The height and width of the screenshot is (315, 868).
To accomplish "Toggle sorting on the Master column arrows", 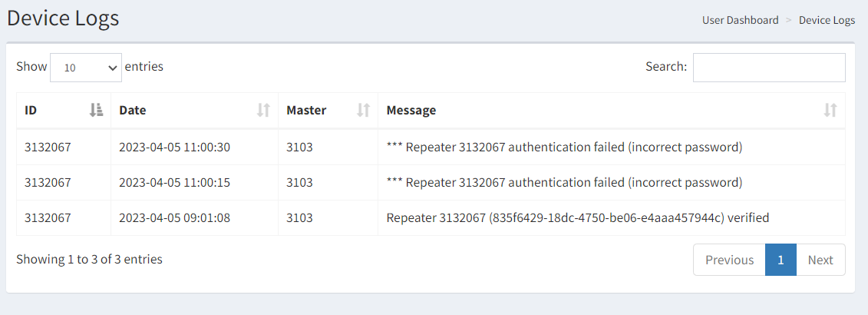I will [363, 111].
